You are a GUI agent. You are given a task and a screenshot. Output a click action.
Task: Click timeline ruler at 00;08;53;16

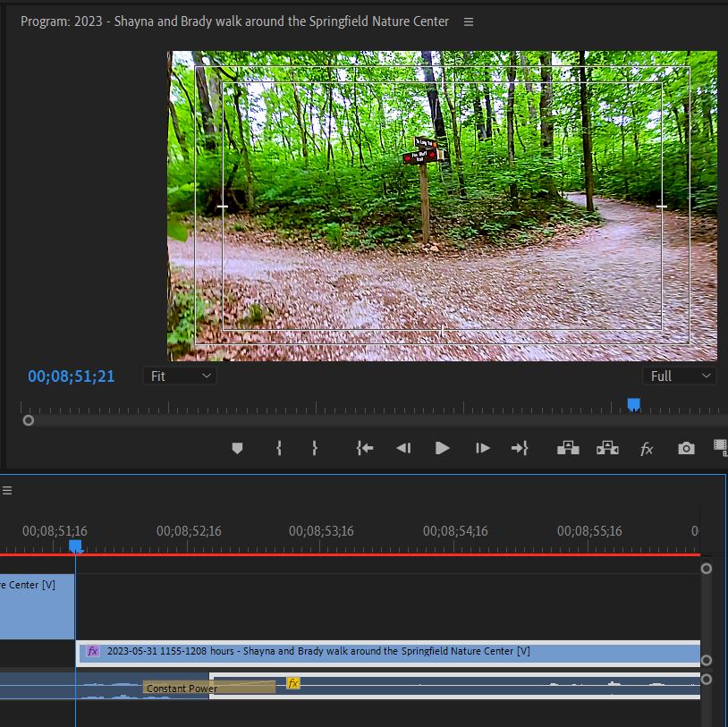coord(321,531)
